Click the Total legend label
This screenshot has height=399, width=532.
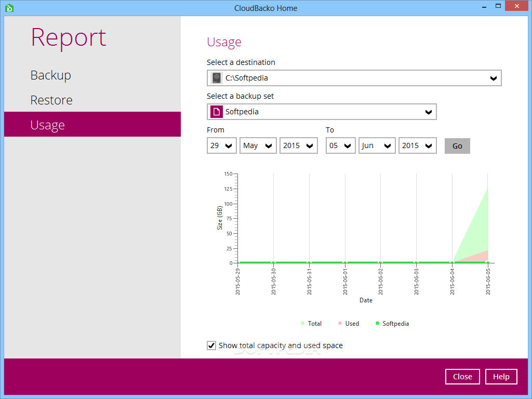314,324
